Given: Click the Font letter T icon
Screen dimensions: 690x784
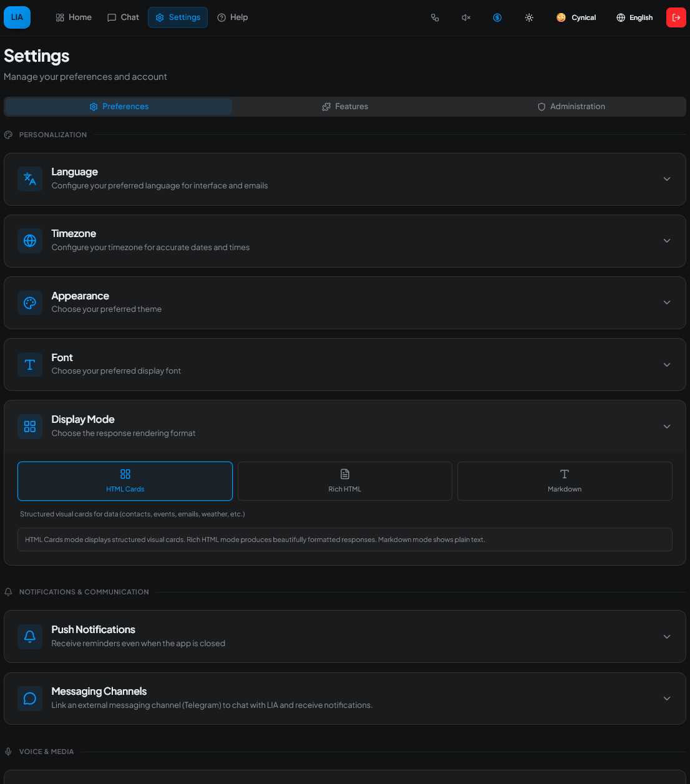Looking at the screenshot, I should tap(30, 365).
